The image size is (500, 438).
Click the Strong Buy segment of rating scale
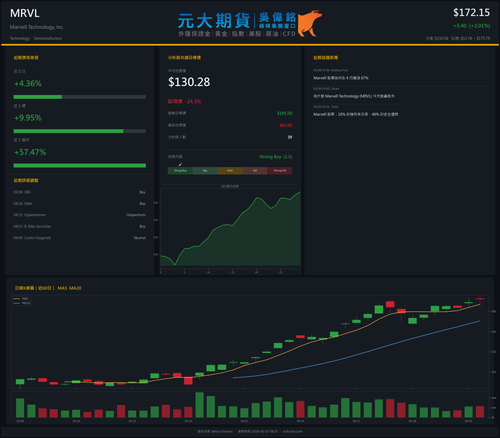pos(180,171)
